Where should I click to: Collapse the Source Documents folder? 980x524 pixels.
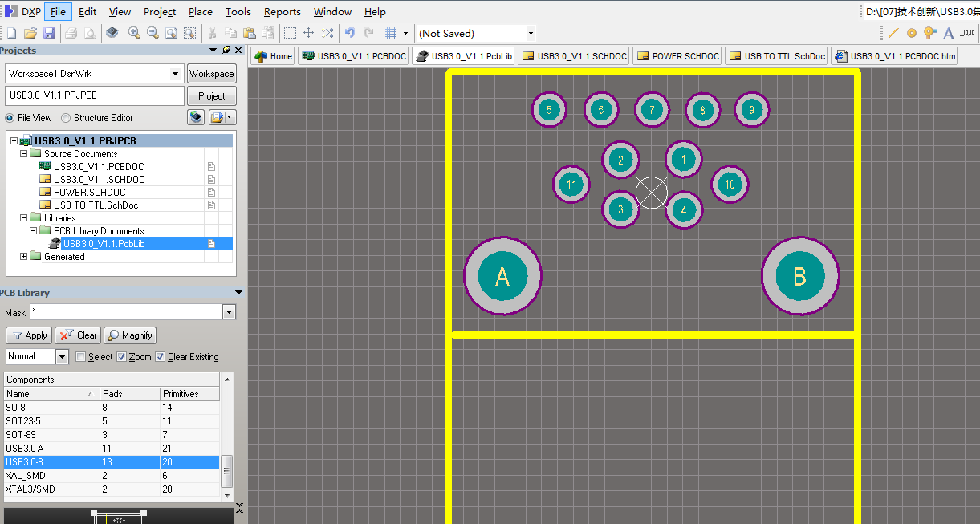pyautogui.click(x=23, y=153)
